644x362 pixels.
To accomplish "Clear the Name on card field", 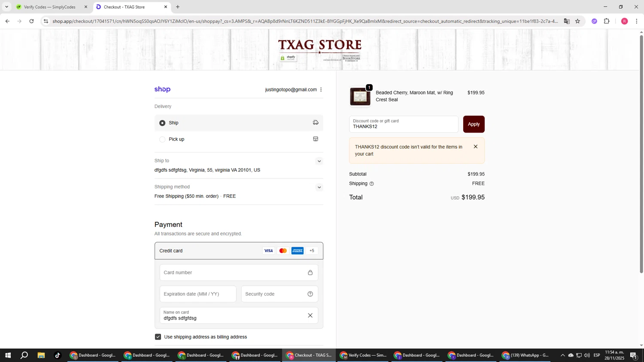I will 310,316.
